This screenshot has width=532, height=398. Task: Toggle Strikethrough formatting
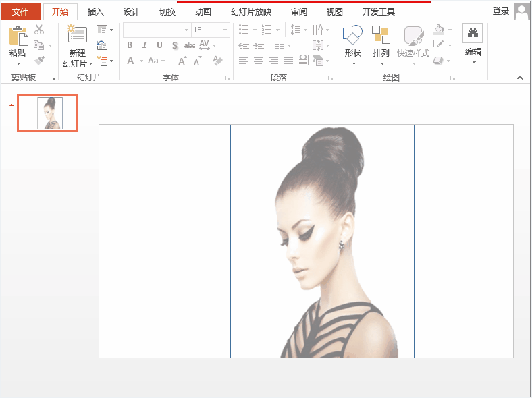(190, 45)
